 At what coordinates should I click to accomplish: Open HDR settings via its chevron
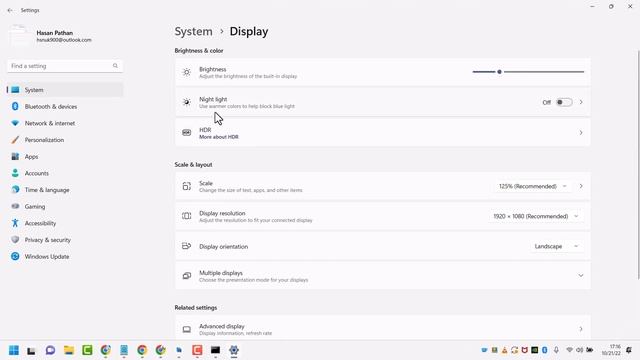point(581,133)
